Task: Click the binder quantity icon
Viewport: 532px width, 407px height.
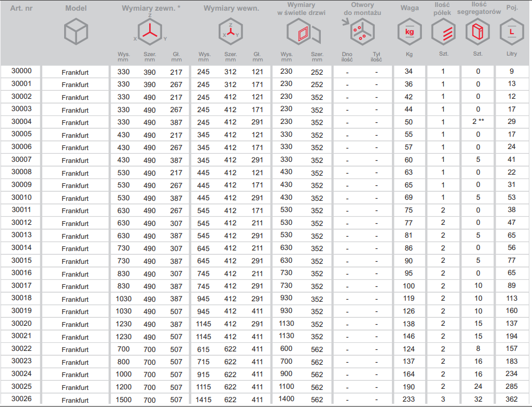Action: point(477,33)
